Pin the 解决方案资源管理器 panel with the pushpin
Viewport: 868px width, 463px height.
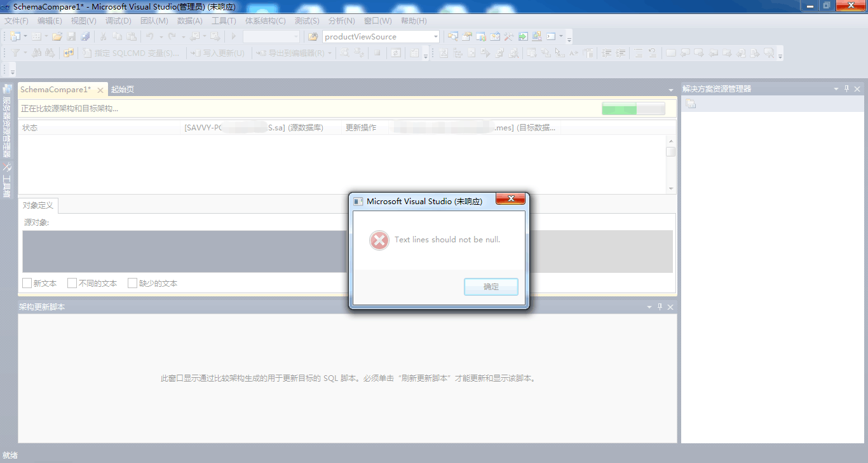pyautogui.click(x=847, y=89)
